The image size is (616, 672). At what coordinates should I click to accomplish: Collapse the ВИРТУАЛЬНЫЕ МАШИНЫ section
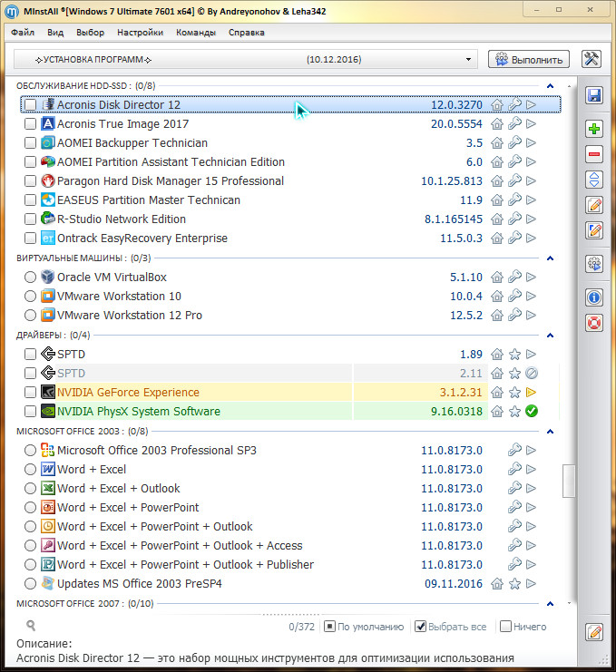(551, 258)
